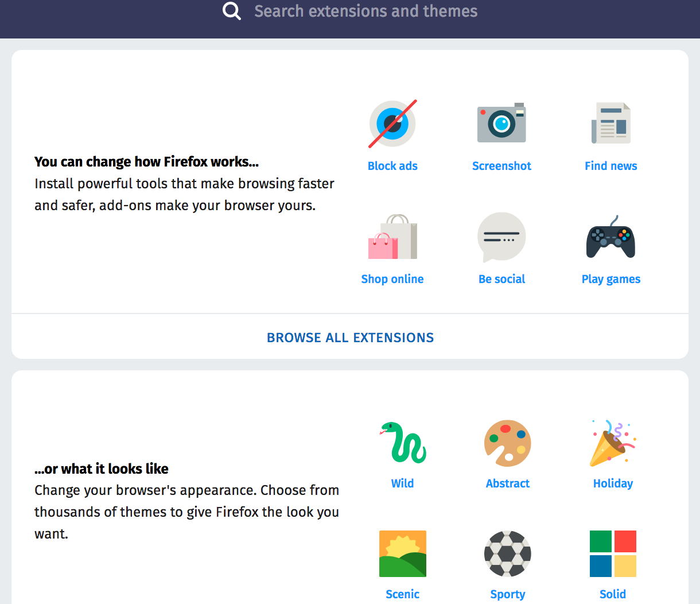Open the Abstract paint palette icon
The height and width of the screenshot is (604, 700).
[508, 442]
